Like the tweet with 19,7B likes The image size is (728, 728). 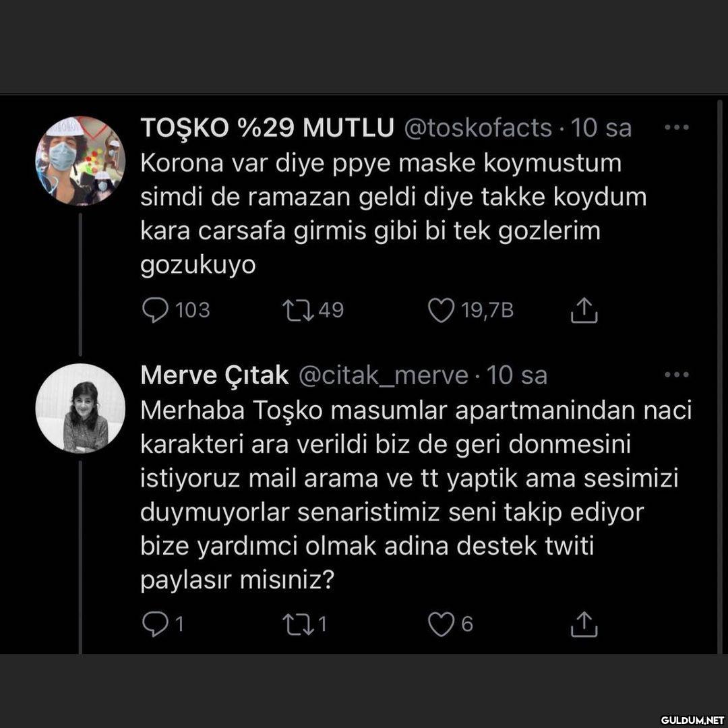pos(442,310)
